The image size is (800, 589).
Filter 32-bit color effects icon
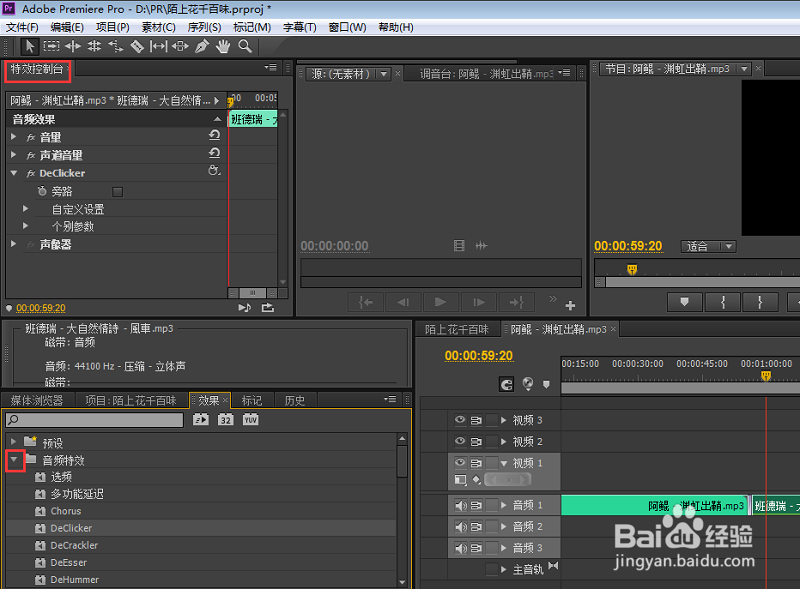pos(226,420)
